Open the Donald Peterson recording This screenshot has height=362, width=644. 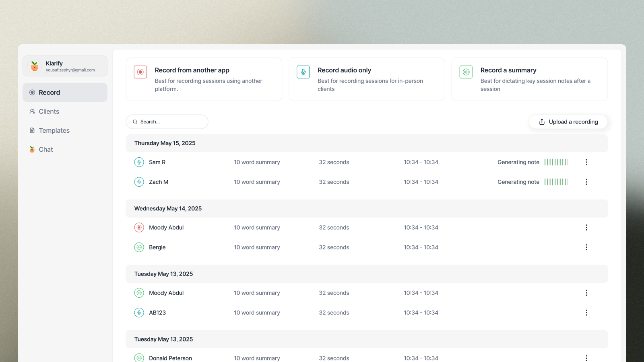(170, 358)
